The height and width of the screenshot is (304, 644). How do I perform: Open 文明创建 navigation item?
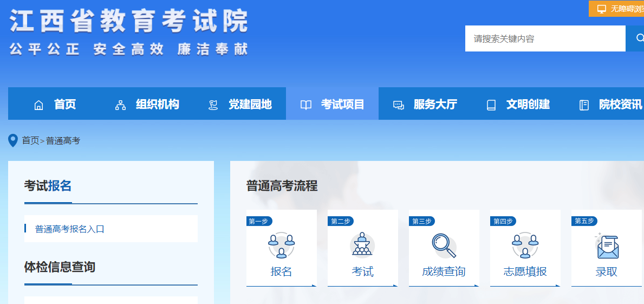coord(528,105)
